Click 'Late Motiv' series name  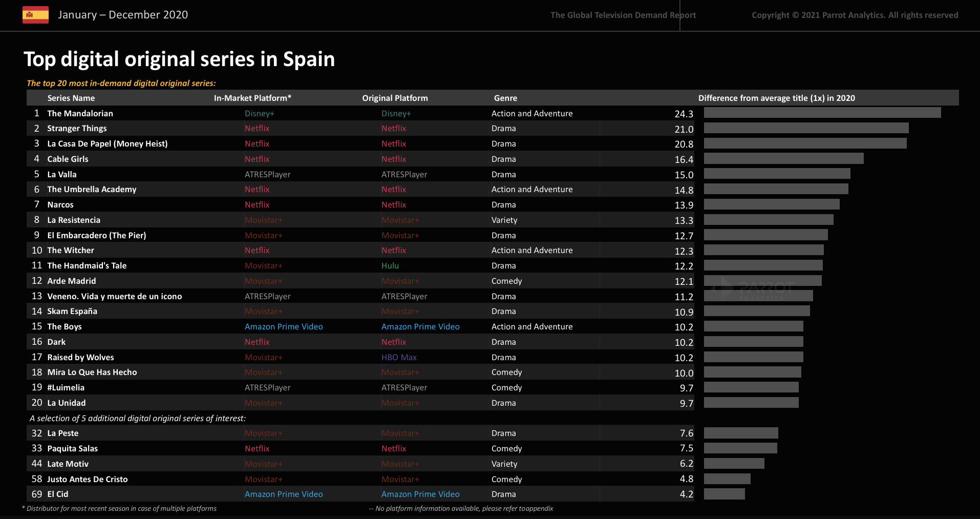click(x=68, y=464)
